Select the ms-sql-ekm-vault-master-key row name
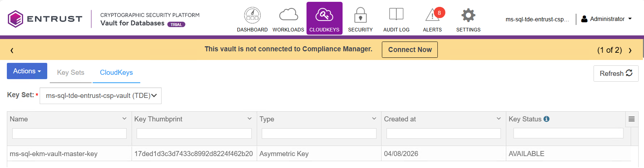 [54, 154]
